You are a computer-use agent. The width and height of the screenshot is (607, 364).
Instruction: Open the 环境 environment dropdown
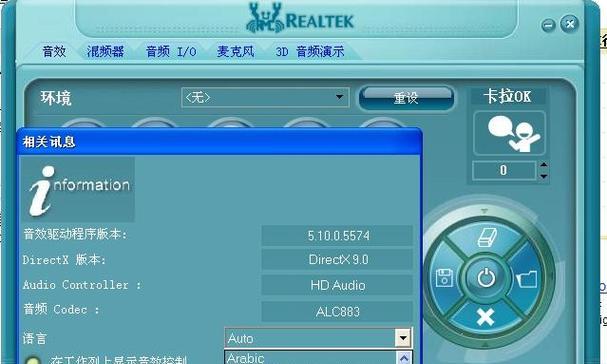(265, 97)
